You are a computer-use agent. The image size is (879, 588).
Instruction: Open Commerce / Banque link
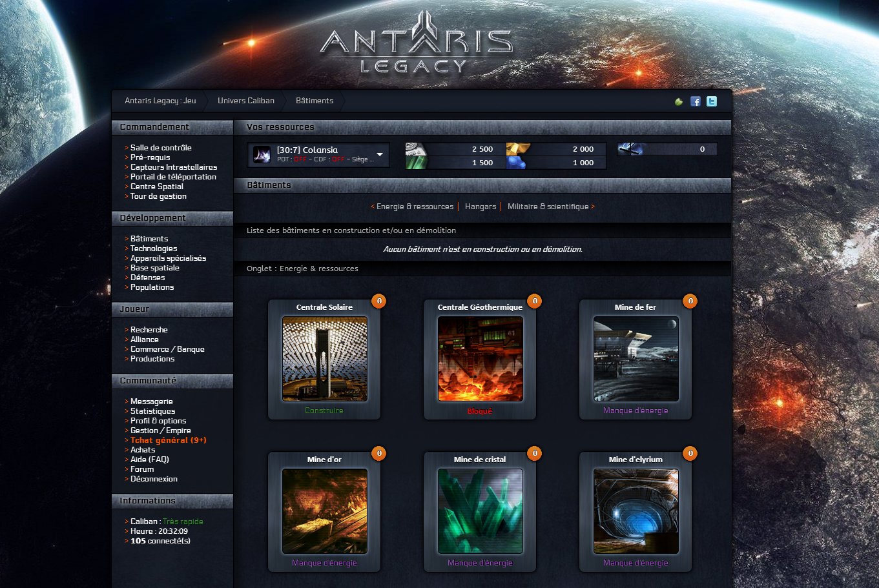click(x=167, y=349)
